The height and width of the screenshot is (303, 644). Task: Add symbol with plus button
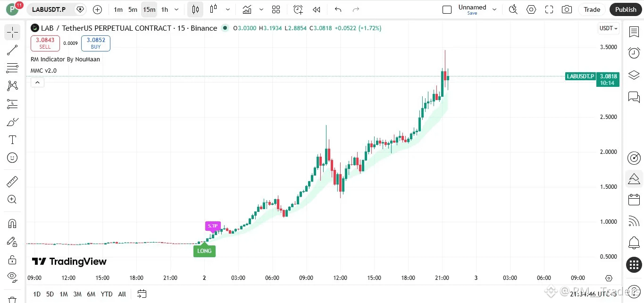(x=97, y=9)
